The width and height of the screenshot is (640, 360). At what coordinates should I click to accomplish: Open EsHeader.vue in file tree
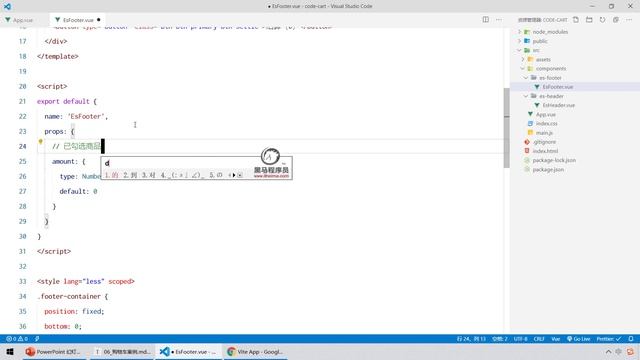pyautogui.click(x=558, y=105)
